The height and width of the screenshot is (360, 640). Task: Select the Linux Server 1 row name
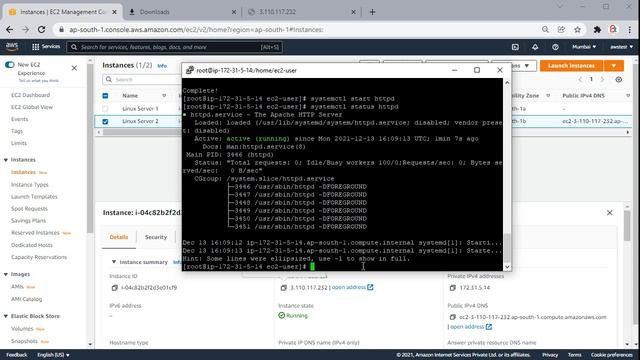click(x=140, y=109)
